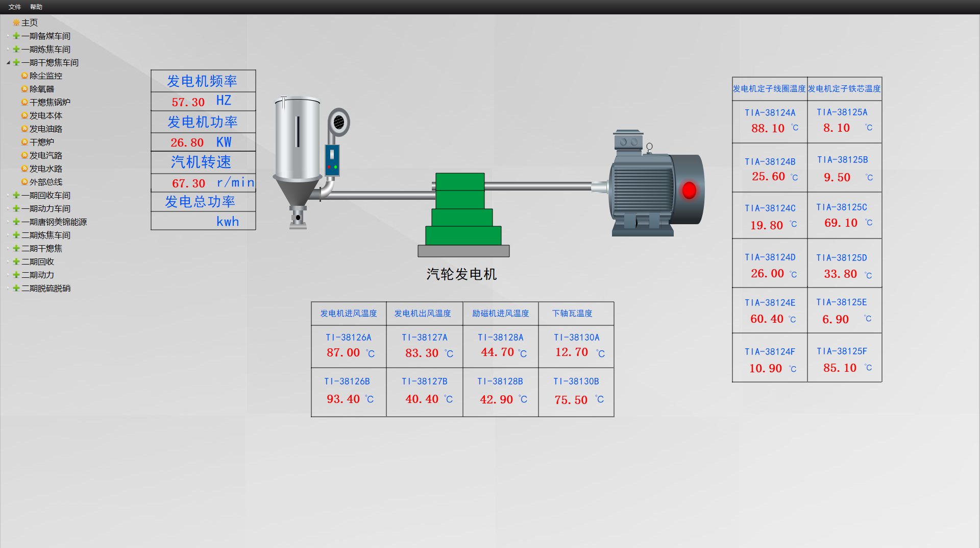Go to the 干熄焦锅炉 page

(x=50, y=102)
